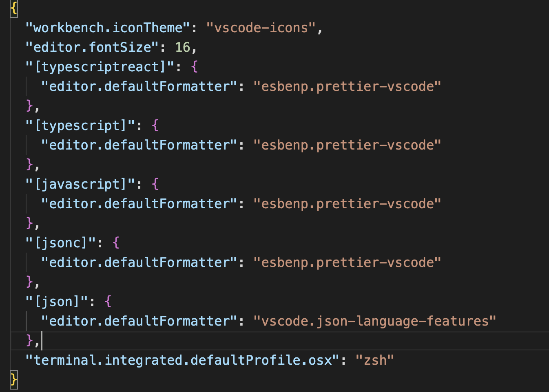549x392 pixels.
Task: Click the font size value 16
Action: click(x=184, y=47)
